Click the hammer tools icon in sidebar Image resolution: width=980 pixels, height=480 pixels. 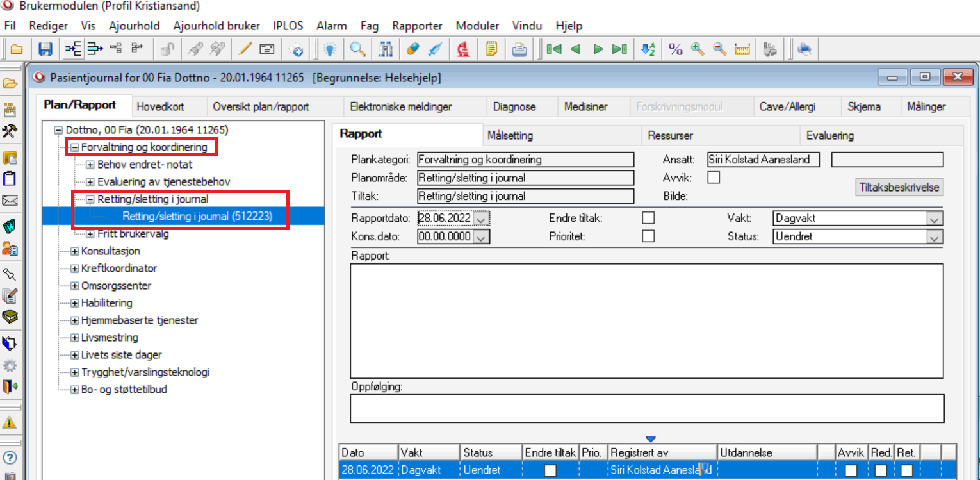pyautogui.click(x=10, y=131)
